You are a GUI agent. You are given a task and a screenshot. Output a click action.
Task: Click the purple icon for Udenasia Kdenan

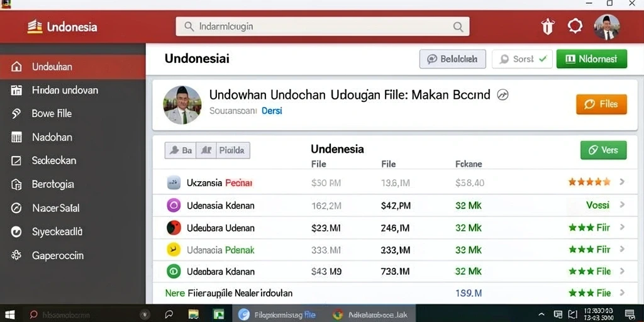point(174,206)
